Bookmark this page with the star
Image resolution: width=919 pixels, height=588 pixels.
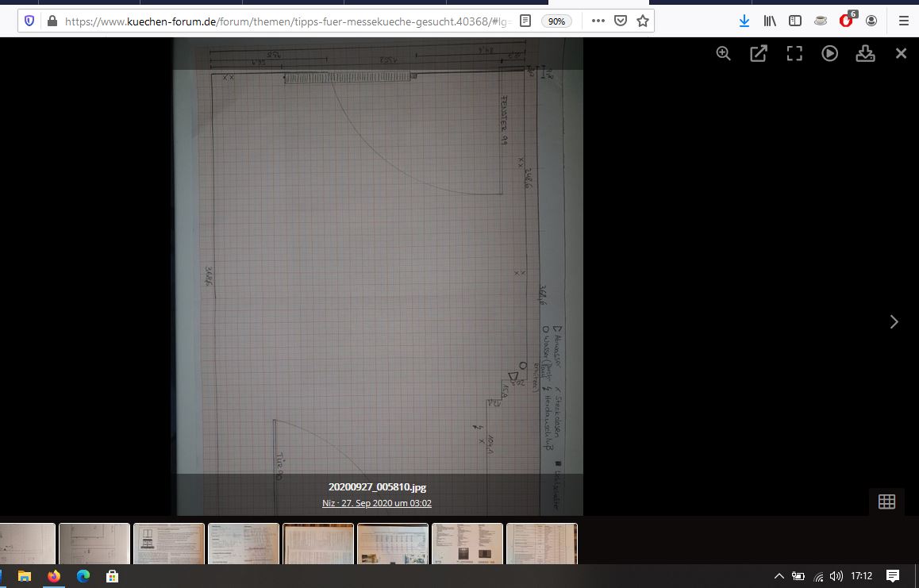click(643, 21)
